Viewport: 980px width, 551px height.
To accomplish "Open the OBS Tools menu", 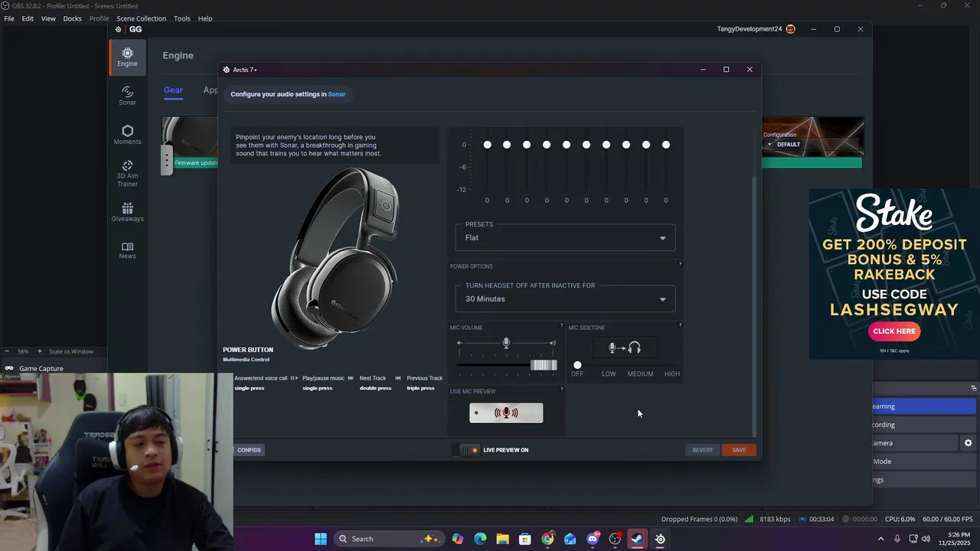I will pyautogui.click(x=182, y=18).
